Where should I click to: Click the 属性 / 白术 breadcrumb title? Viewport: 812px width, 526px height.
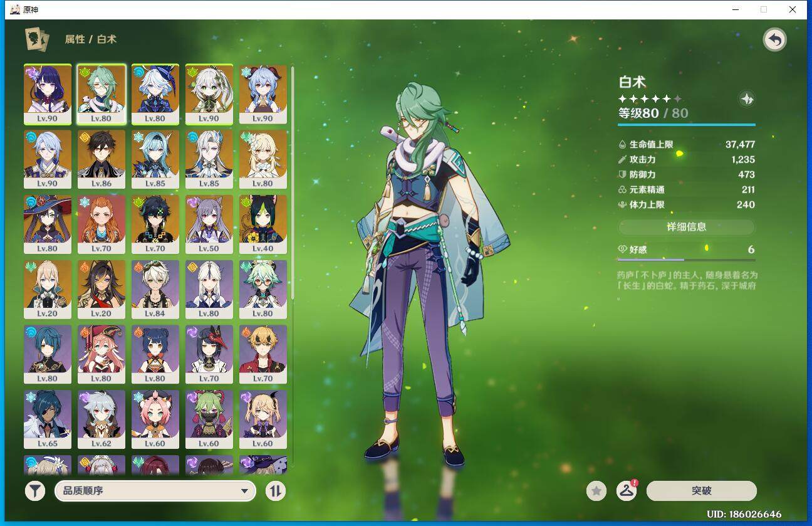[90, 39]
